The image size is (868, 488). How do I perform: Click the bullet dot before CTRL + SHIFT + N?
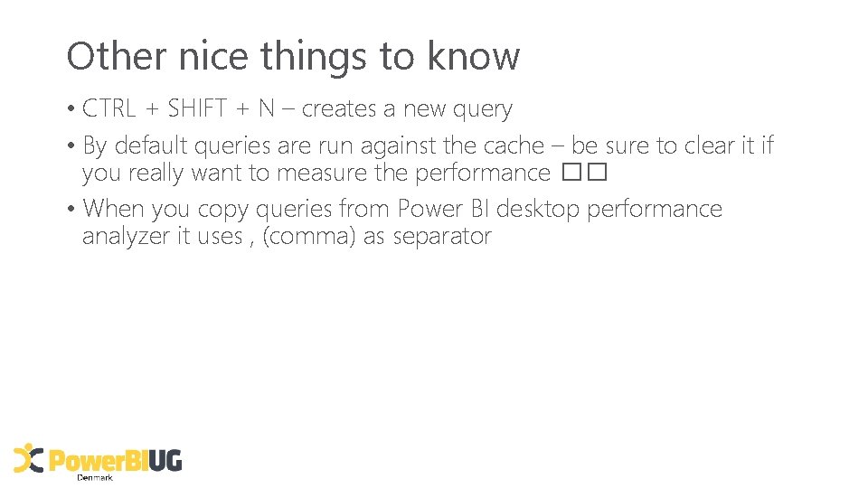click(71, 108)
